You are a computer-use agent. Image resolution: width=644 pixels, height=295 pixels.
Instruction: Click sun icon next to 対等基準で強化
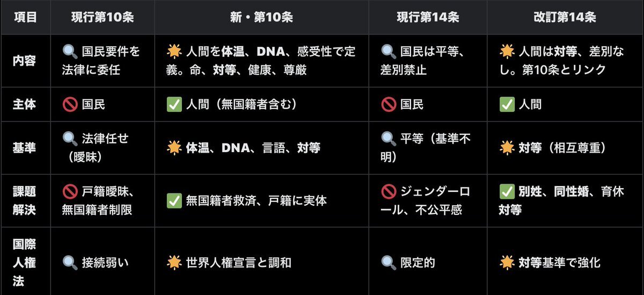(507, 262)
